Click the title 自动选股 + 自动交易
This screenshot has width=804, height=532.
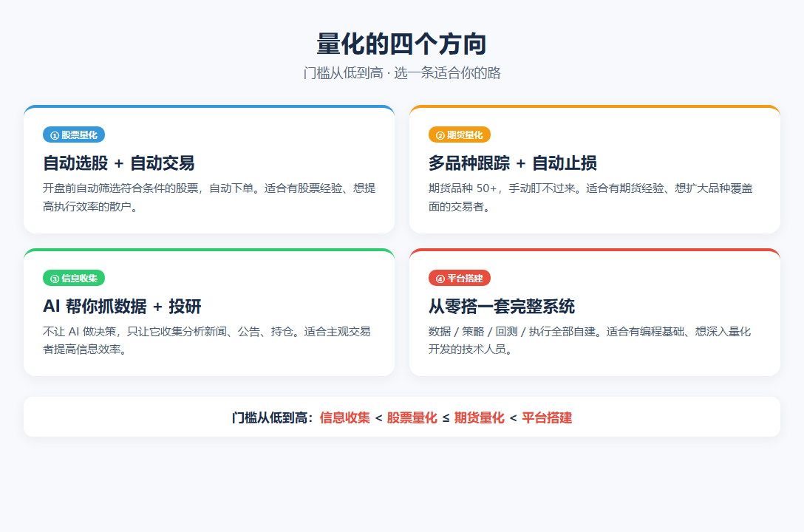coord(119,163)
